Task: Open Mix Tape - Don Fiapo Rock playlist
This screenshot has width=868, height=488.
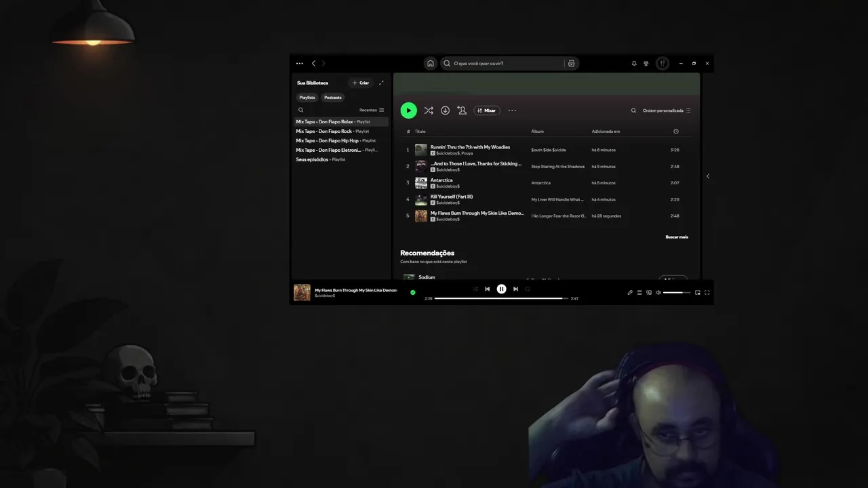Action: 341,131
